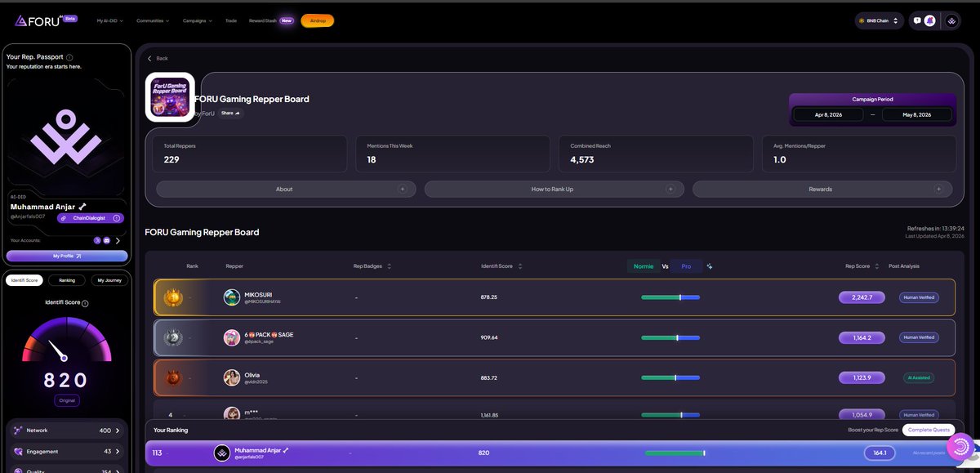
Task: Switch to the Ranking tab
Action: tap(66, 279)
